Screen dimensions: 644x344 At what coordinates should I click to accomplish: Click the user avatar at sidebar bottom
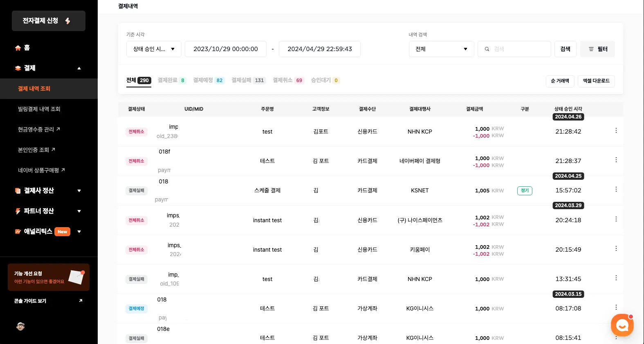[20, 326]
